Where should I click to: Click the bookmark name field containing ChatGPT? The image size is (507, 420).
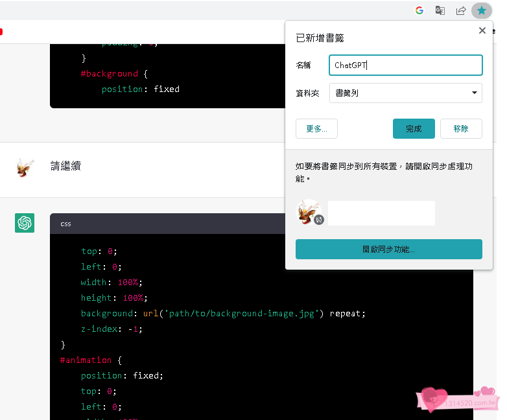coord(405,65)
